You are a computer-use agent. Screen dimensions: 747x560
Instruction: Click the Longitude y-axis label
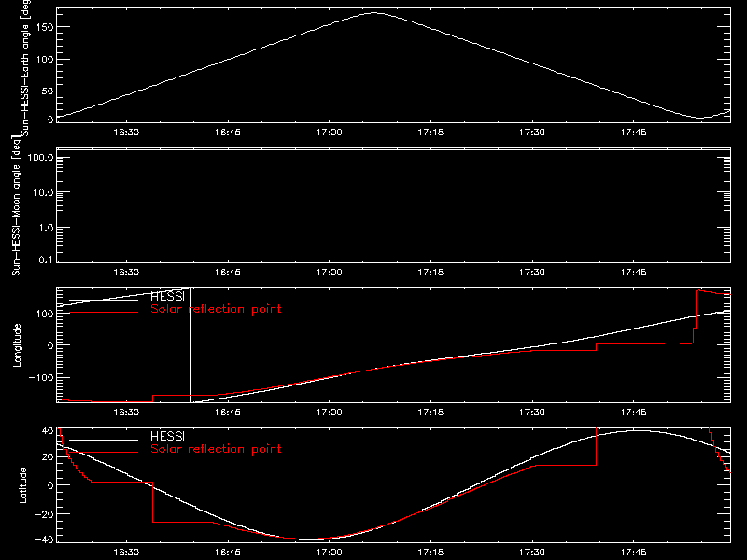click(17, 345)
